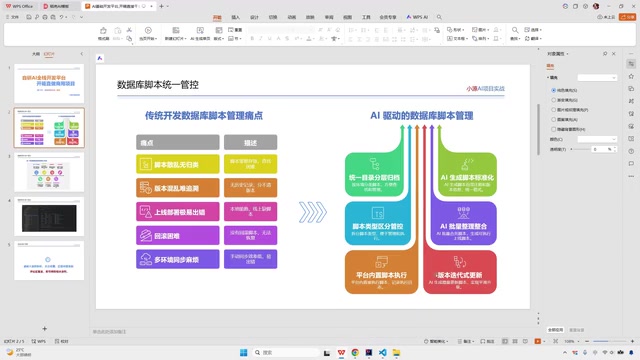Viewport: 640px width, 360px height.
Task: Click the orange Share (分享) button
Action: (x=628, y=17)
